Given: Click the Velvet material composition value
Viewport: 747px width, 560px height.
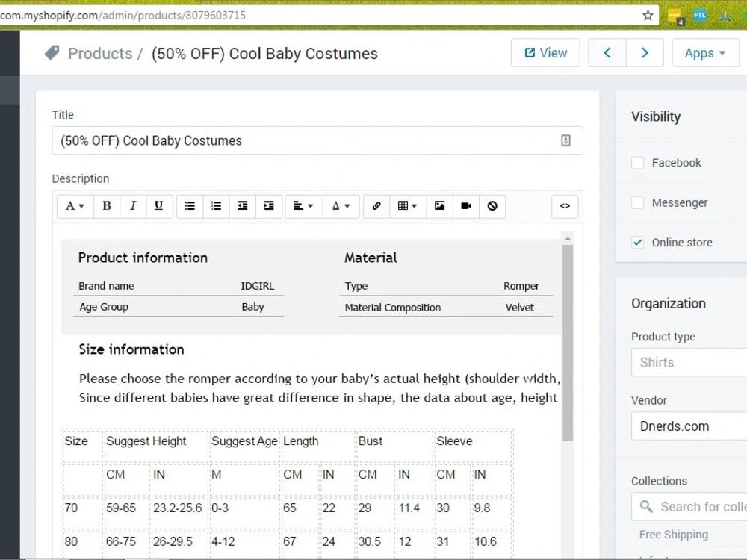Looking at the screenshot, I should pos(519,307).
